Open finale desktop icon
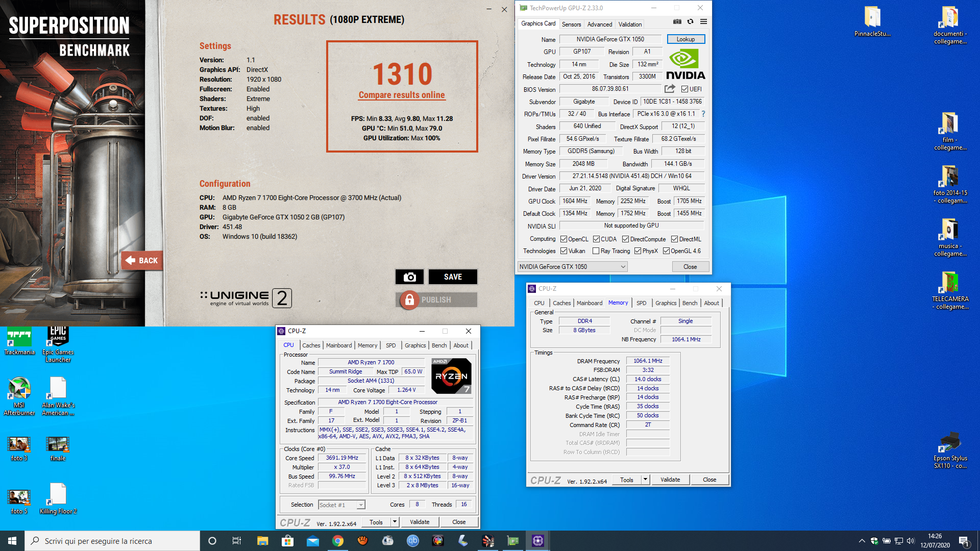Image resolution: width=980 pixels, height=551 pixels. coord(58,448)
